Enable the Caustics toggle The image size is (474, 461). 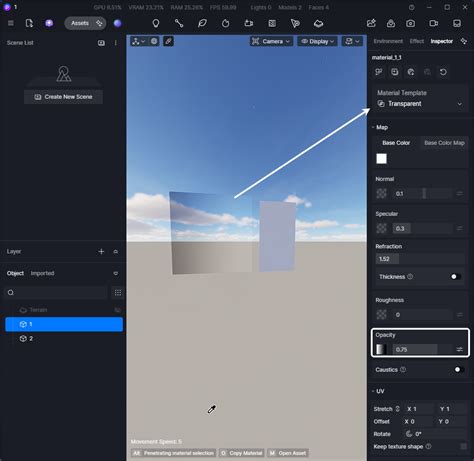click(x=459, y=370)
